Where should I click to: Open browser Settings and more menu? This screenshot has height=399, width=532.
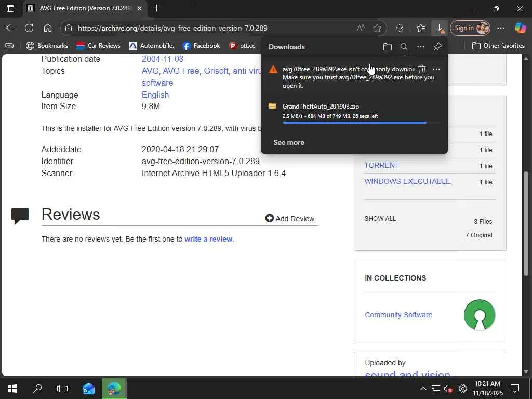501,28
